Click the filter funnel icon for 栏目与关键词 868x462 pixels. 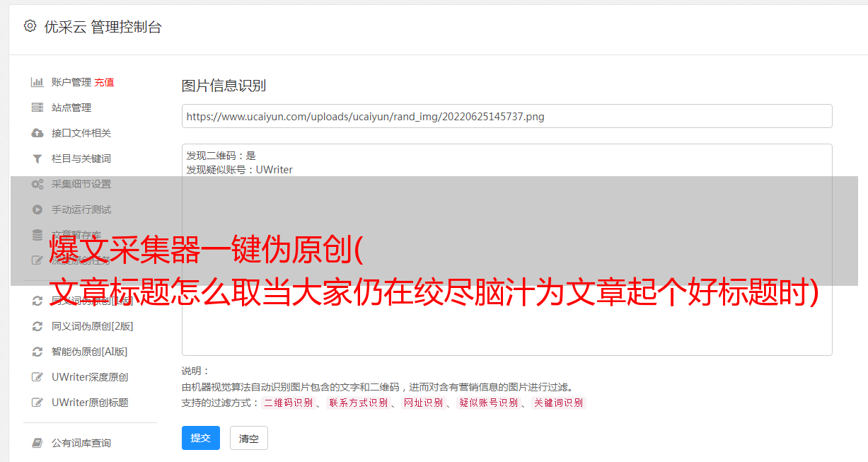tap(37, 158)
